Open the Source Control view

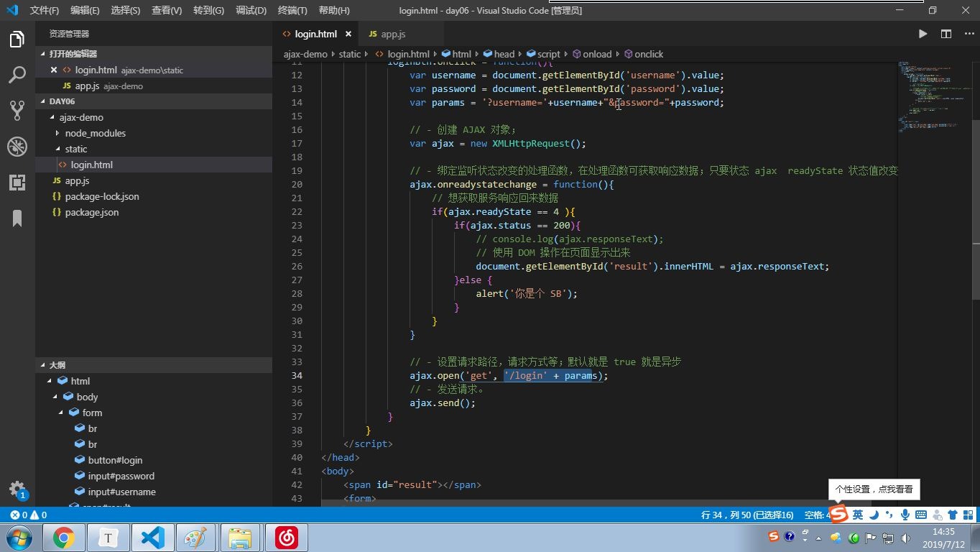tap(17, 110)
